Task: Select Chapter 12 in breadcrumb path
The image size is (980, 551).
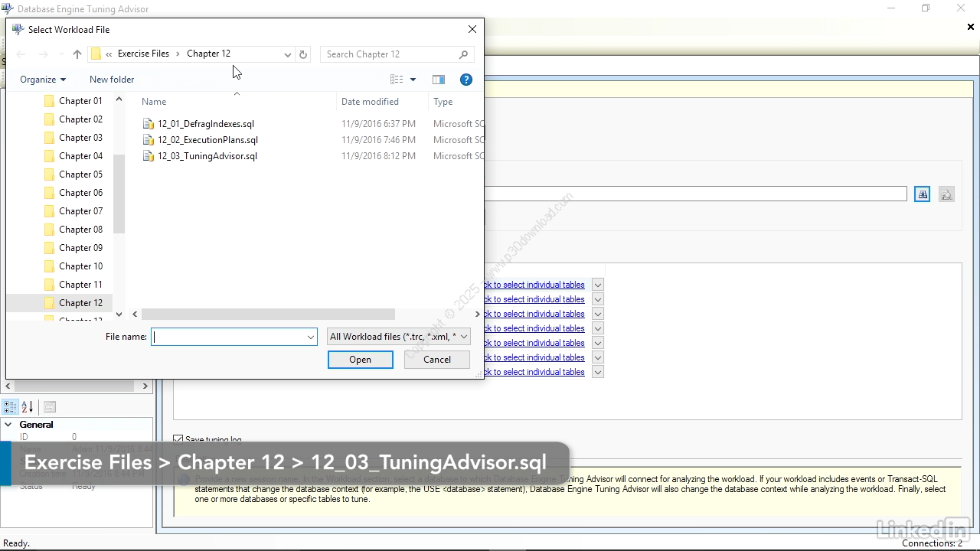Action: click(x=208, y=54)
